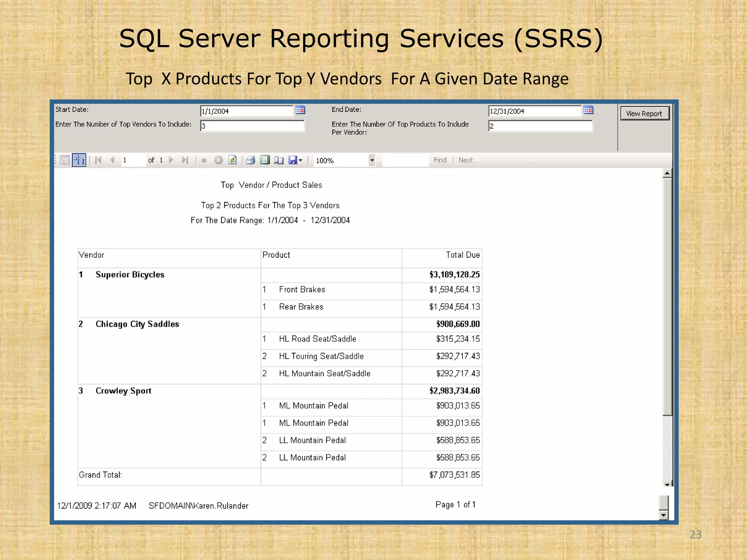This screenshot has height=560, width=747.
Task: Click the $315,234.15 amount
Action: 458,339
